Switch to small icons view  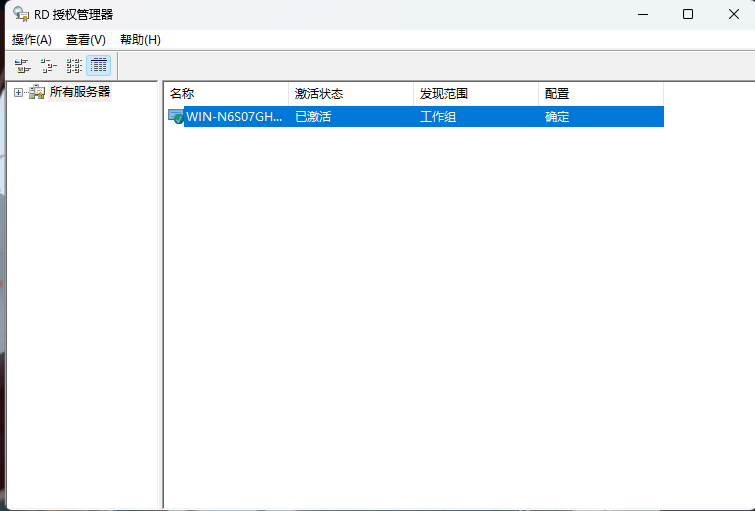tap(48, 66)
